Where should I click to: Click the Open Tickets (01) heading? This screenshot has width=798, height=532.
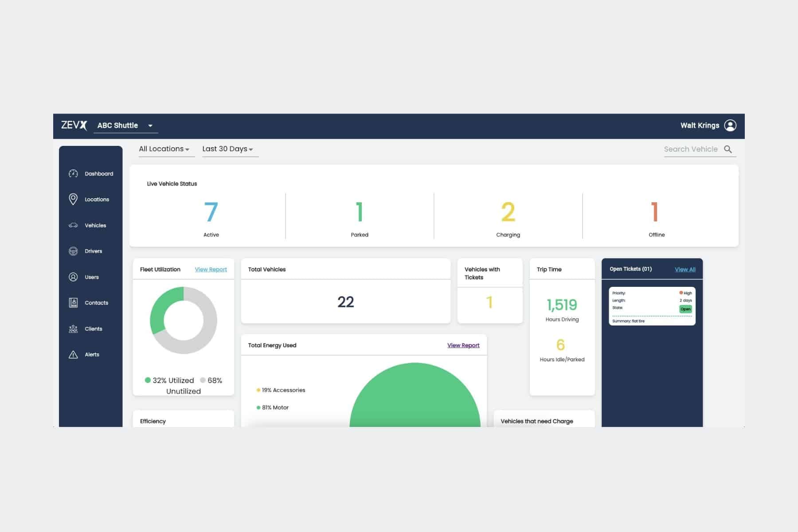630,269
